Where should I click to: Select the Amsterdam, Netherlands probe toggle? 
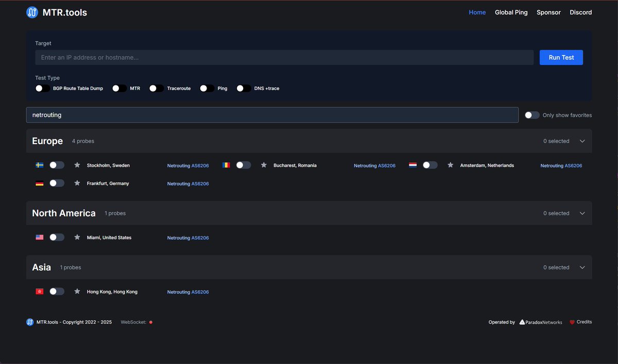pyautogui.click(x=430, y=165)
